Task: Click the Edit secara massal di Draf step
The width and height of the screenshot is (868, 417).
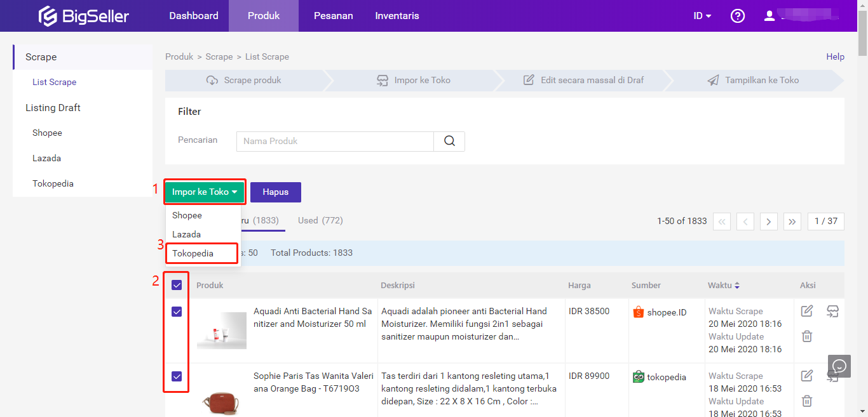Action: coord(583,81)
